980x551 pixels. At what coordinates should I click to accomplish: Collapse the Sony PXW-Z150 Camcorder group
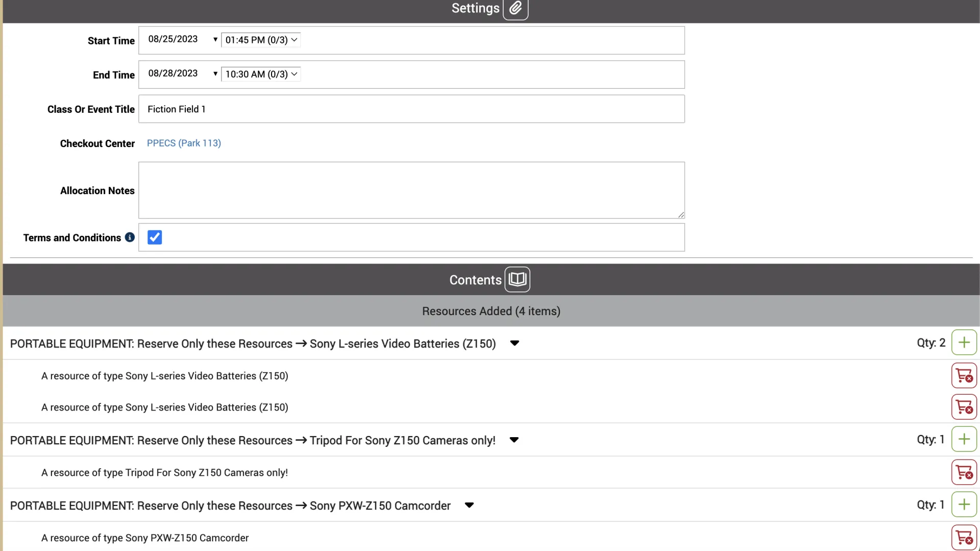469,505
